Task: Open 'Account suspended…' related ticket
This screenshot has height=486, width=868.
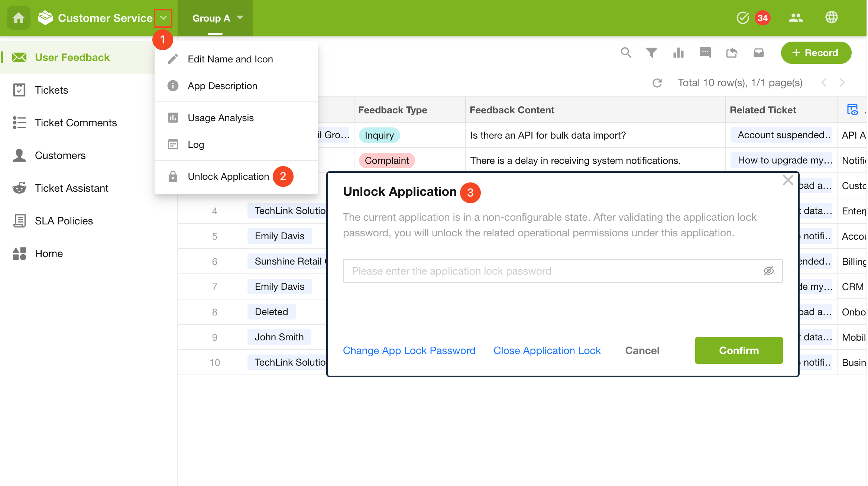Action: point(781,135)
